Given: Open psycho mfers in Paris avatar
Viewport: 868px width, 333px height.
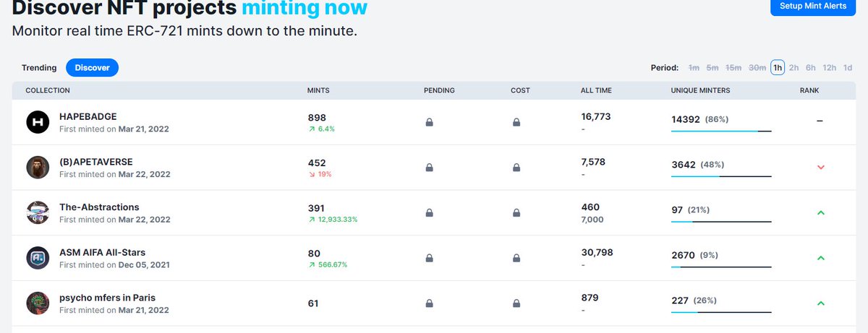Looking at the screenshot, I should tap(38, 303).
